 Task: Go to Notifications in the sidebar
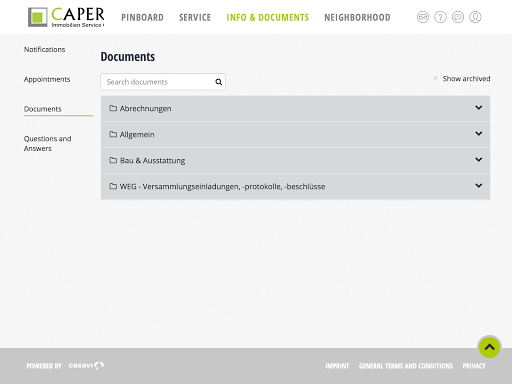coord(44,49)
